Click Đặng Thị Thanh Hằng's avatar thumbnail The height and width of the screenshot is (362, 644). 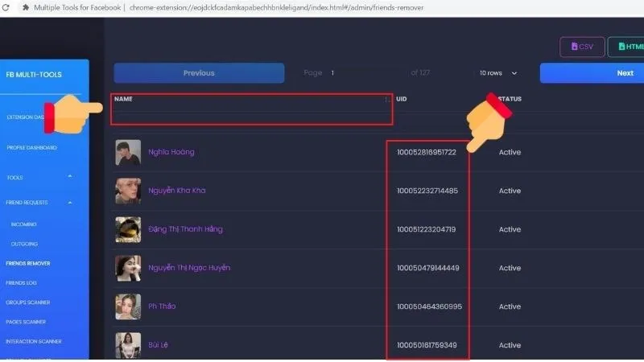pyautogui.click(x=128, y=229)
